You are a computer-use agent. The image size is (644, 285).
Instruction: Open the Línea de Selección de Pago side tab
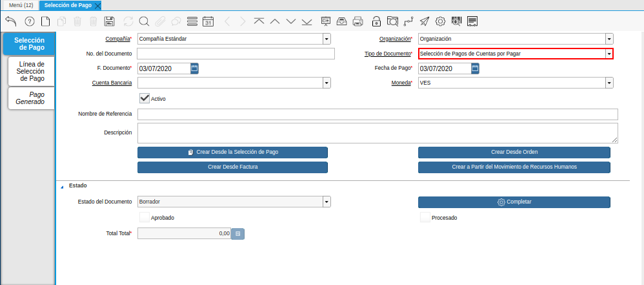click(x=32, y=72)
